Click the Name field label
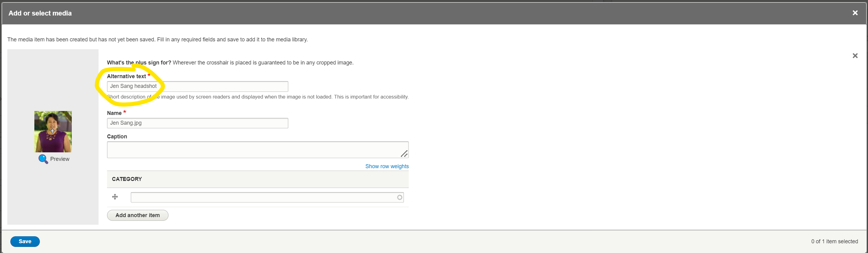 pyautogui.click(x=114, y=113)
